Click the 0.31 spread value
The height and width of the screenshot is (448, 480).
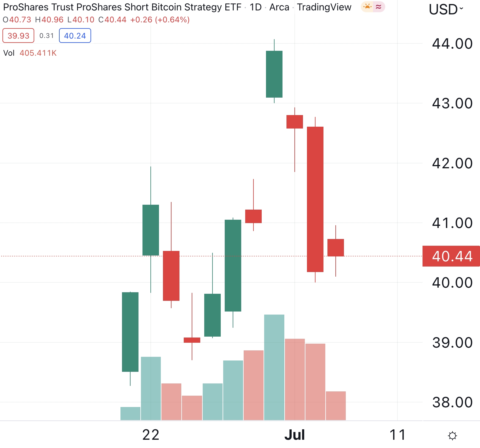[46, 36]
